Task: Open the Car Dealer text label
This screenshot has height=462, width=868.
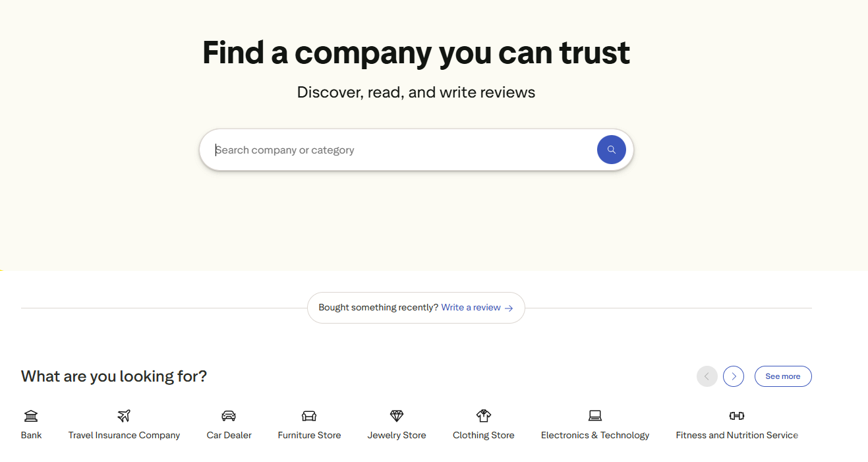Action: [x=229, y=435]
